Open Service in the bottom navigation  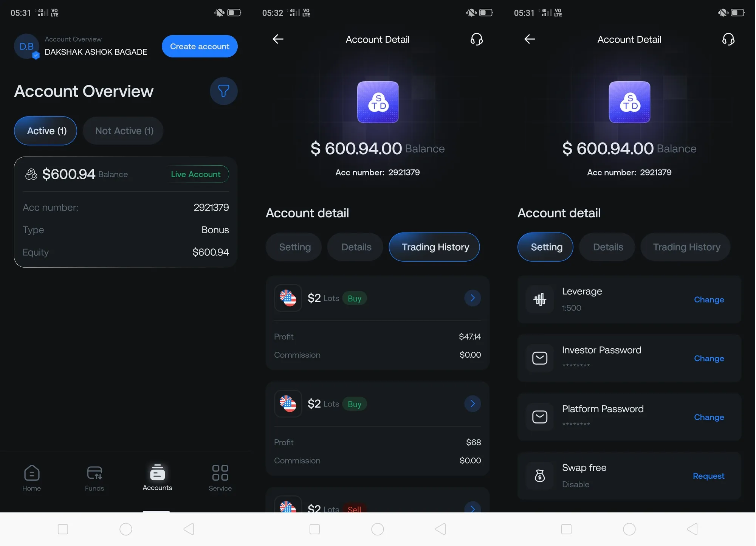click(220, 478)
